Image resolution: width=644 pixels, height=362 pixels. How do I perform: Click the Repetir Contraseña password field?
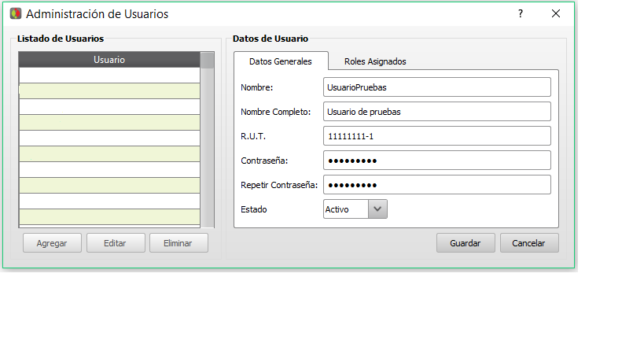436,185
